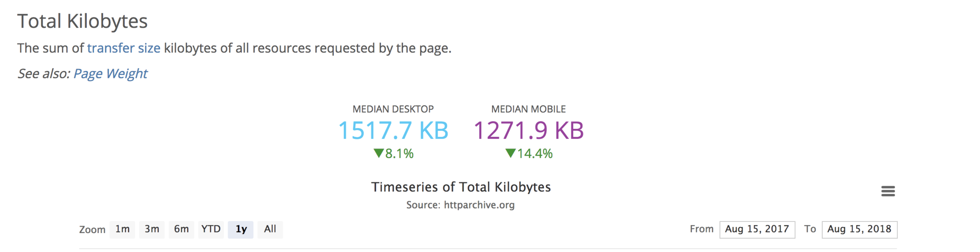Select the 6m zoom range
The image size is (980, 252).
(x=182, y=229)
